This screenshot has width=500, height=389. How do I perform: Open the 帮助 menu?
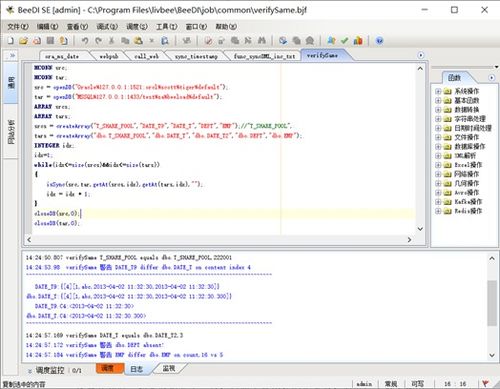pyautogui.click(x=226, y=27)
